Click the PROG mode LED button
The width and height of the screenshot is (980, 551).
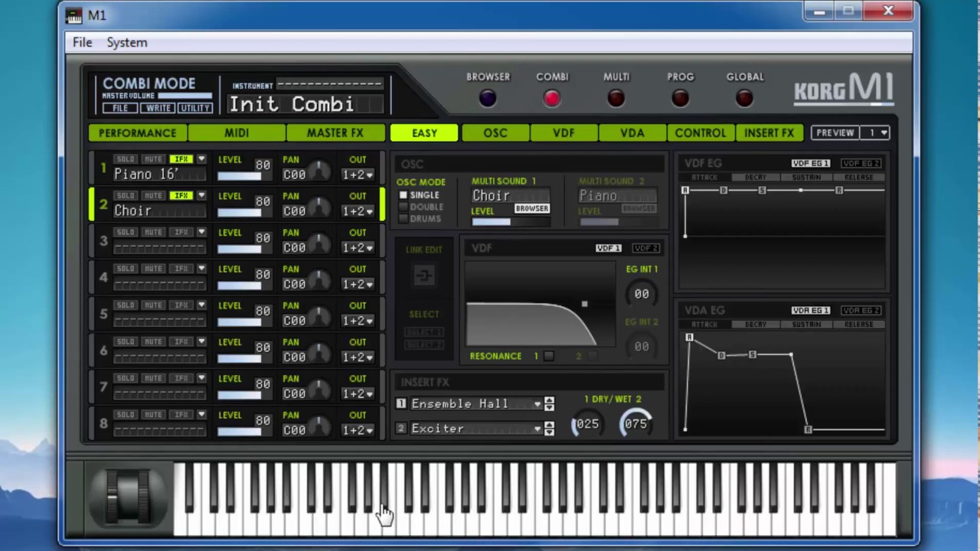(x=681, y=98)
